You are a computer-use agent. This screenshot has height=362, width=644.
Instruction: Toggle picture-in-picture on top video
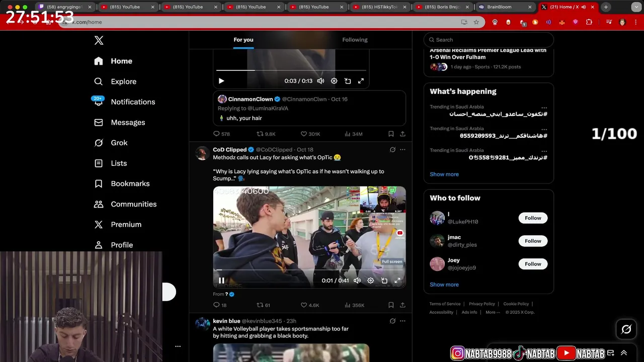(348, 81)
